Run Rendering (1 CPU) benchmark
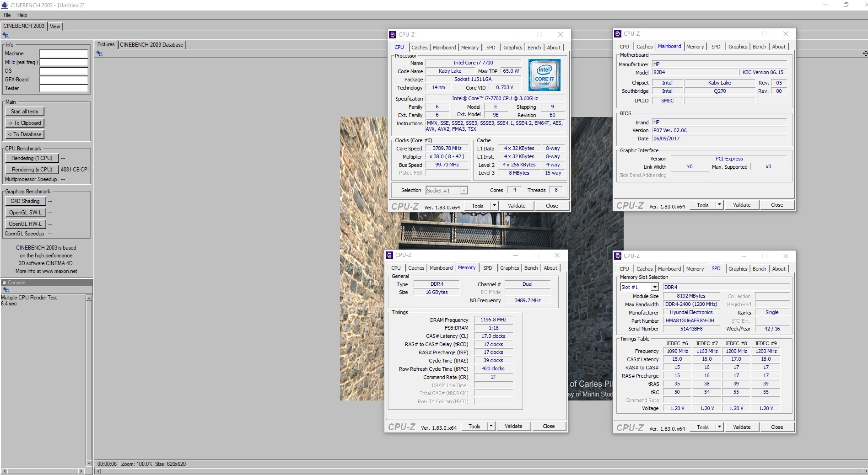Screen dimensions: 868x475 pyautogui.click(x=32, y=158)
